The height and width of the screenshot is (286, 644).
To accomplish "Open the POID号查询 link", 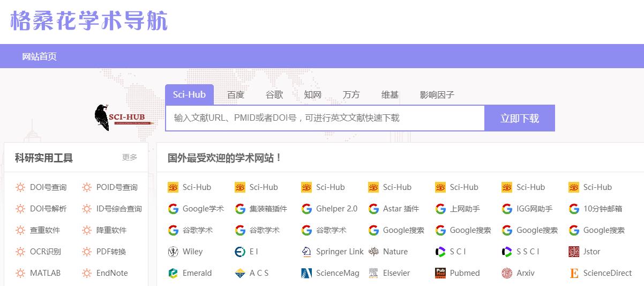I will click(117, 187).
